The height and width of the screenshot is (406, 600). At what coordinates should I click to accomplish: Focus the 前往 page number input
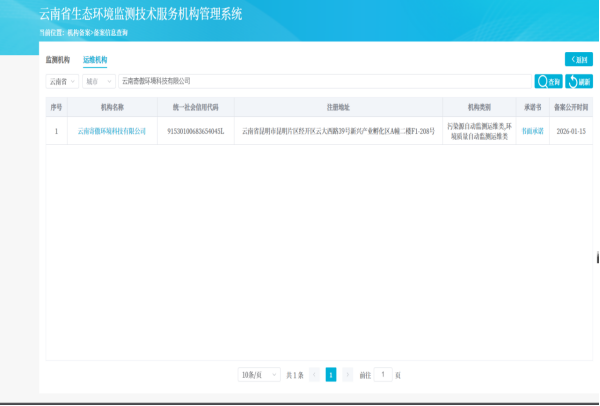(x=383, y=375)
